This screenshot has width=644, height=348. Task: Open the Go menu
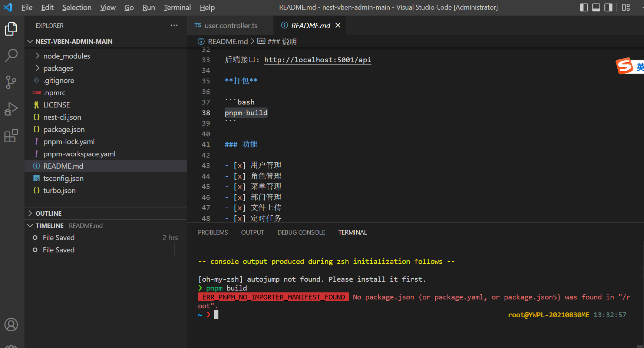click(x=129, y=7)
